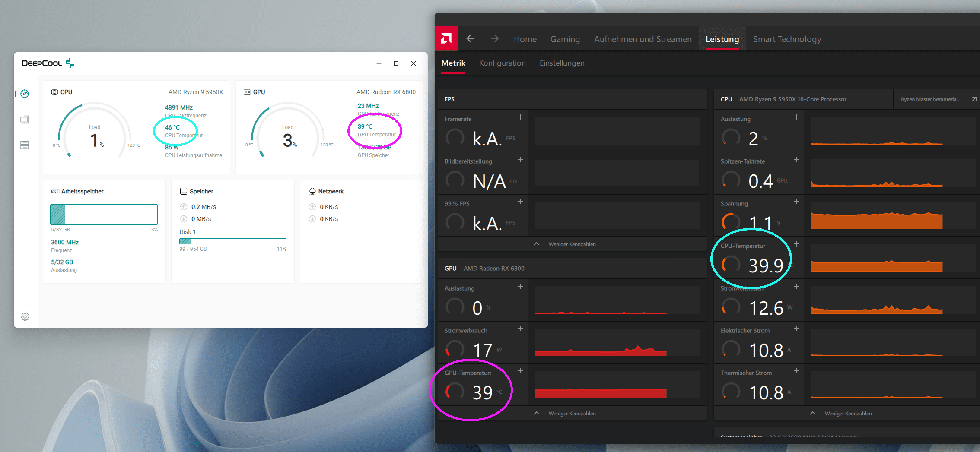The height and width of the screenshot is (452, 980).
Task: Click plus icon for CPU Stromverbrauch
Action: [797, 286]
